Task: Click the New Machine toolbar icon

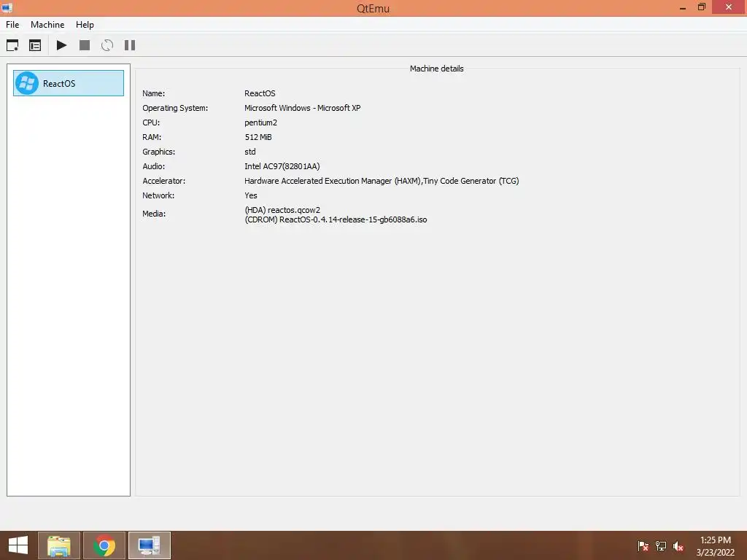Action: [x=12, y=45]
